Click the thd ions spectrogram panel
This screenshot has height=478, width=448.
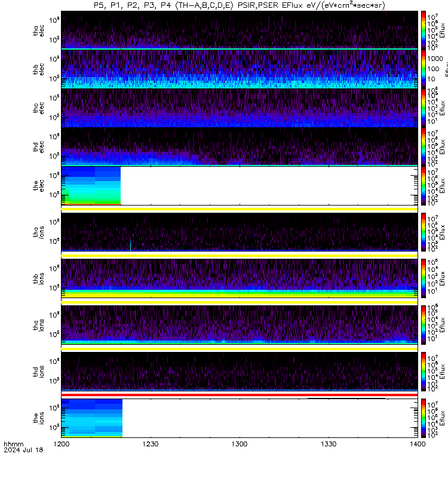(x=240, y=372)
